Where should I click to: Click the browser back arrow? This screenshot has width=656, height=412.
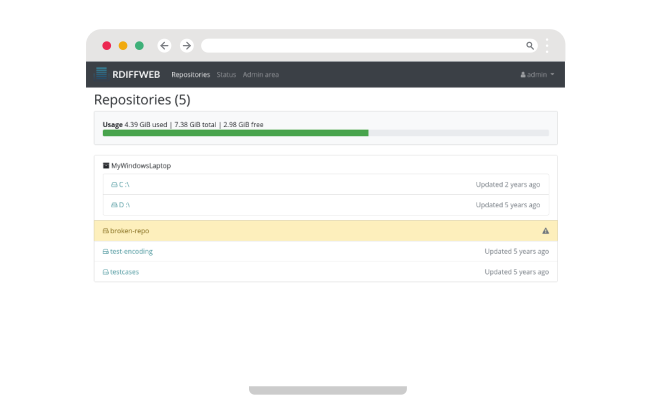[x=164, y=45]
